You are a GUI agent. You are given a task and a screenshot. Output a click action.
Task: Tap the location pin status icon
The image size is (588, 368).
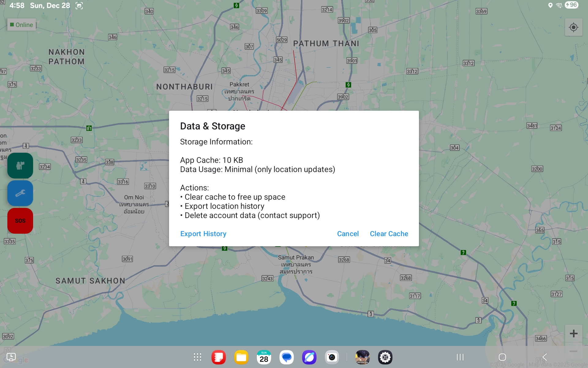coord(550,5)
